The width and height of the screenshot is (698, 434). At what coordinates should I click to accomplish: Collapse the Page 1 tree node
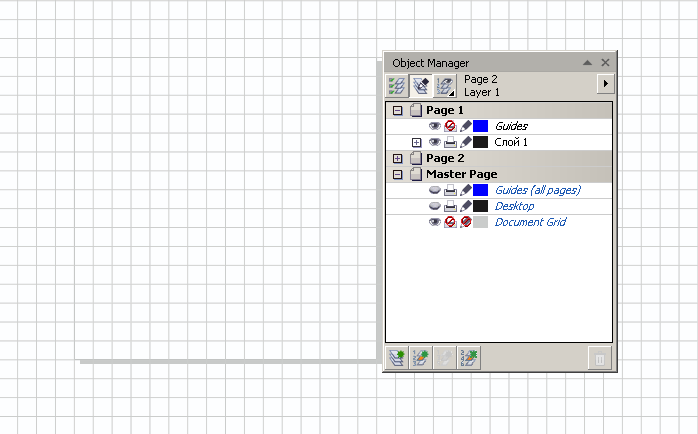398,110
